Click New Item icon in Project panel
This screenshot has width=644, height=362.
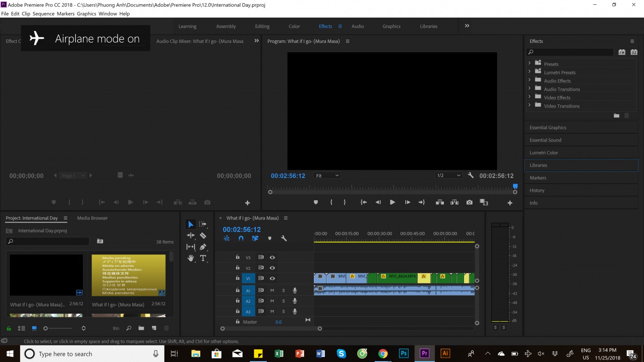(x=154, y=328)
